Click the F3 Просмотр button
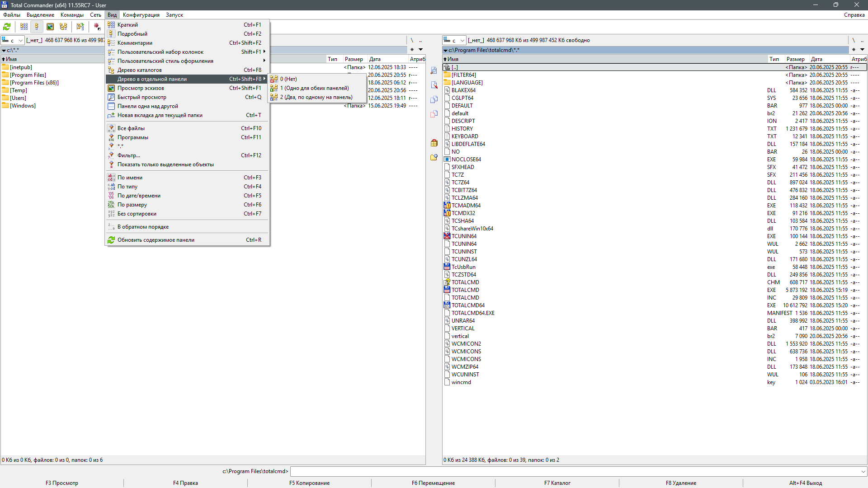 point(62,483)
